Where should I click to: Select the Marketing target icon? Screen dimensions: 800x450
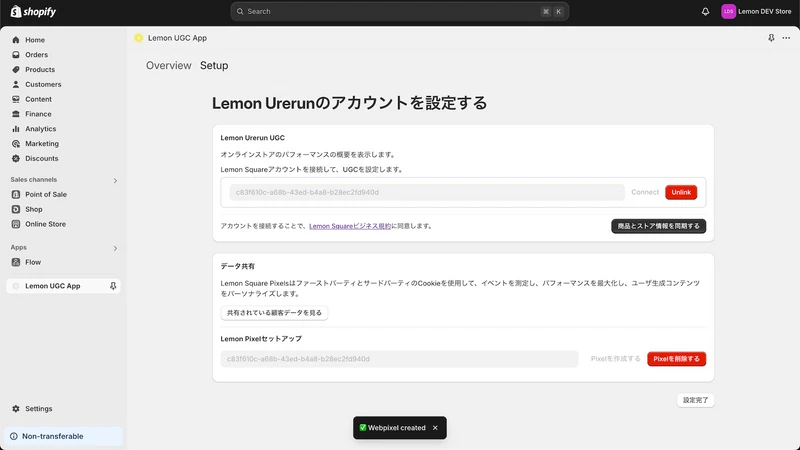point(16,143)
